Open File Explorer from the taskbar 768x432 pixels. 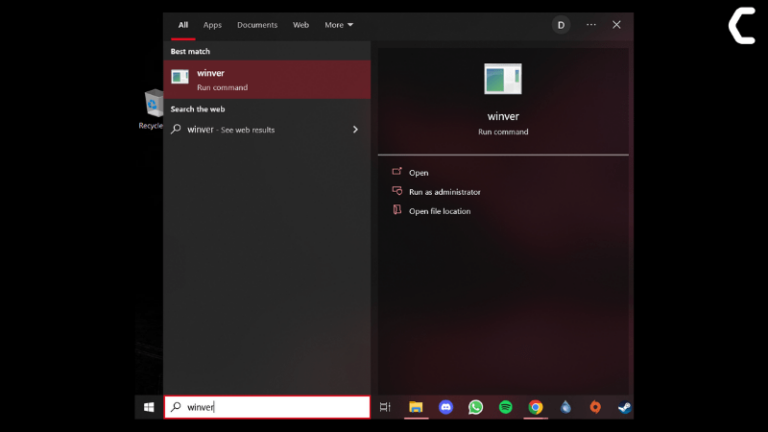point(416,407)
